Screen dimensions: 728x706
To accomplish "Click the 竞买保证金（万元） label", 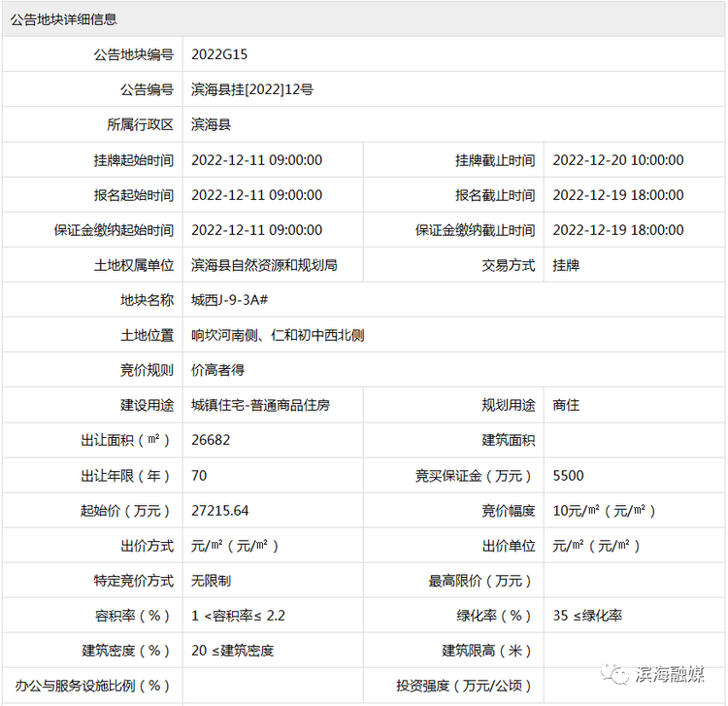I will (473, 476).
